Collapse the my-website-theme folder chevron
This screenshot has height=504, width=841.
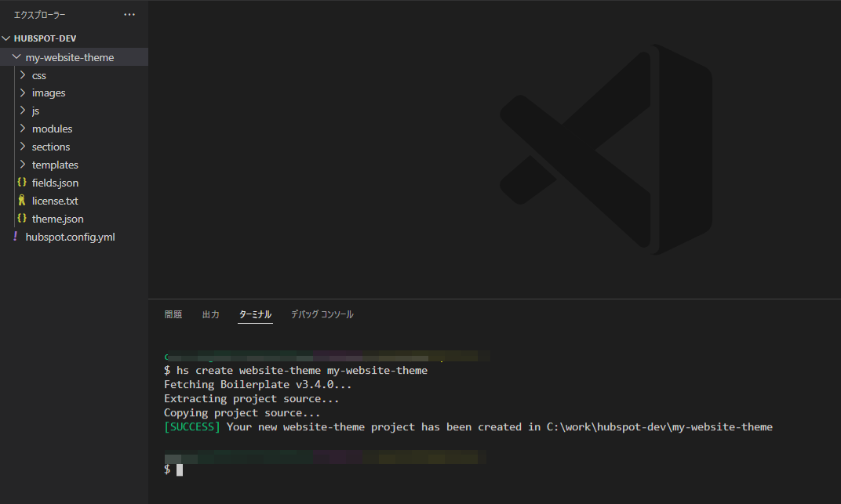coord(16,56)
